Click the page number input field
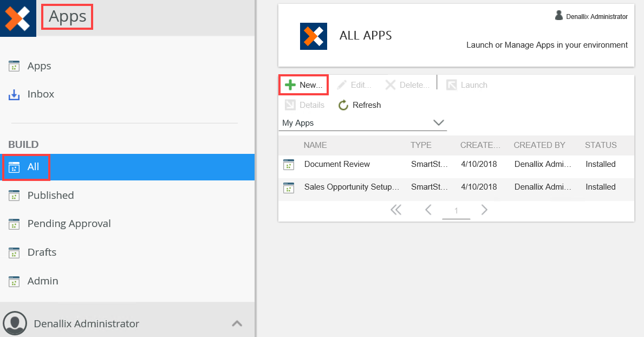 tap(456, 211)
